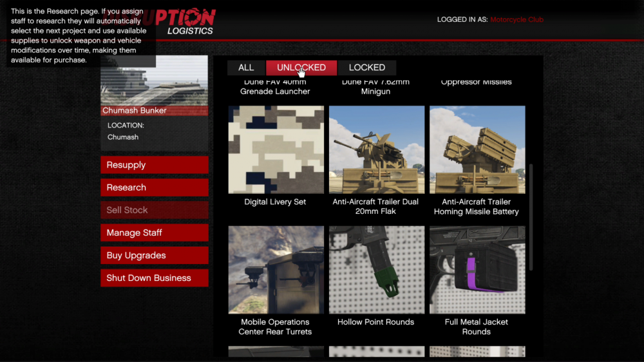Go to Buy Upgrades
644x362 pixels.
coord(155,255)
